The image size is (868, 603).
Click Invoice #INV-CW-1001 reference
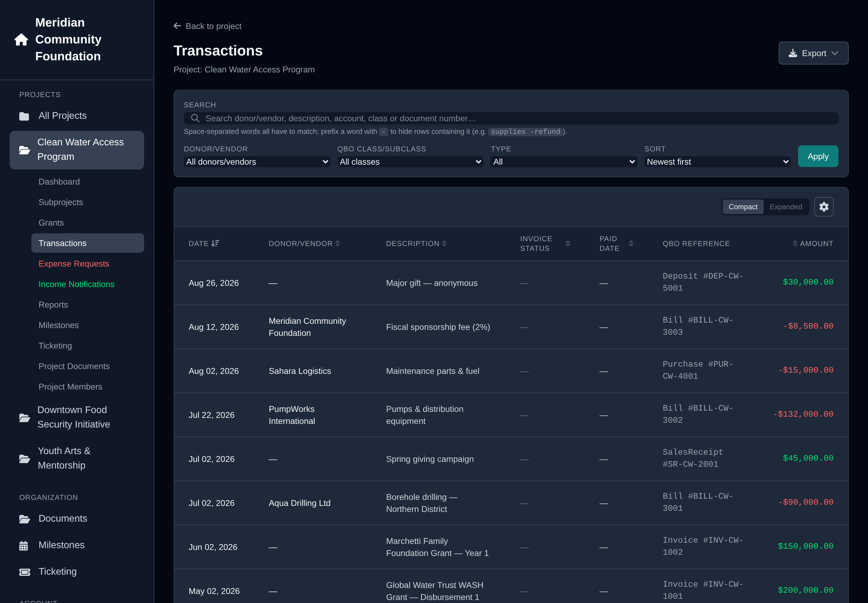pyautogui.click(x=703, y=590)
